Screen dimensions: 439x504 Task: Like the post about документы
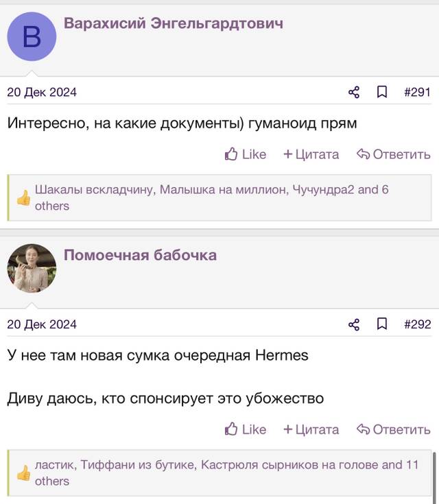pyautogui.click(x=246, y=154)
